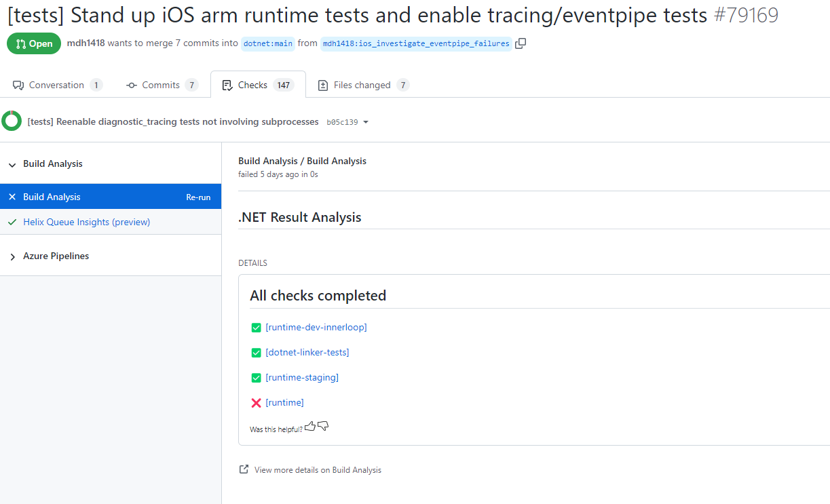Click the green commit status circle icon
The height and width of the screenshot is (504, 830).
click(11, 120)
